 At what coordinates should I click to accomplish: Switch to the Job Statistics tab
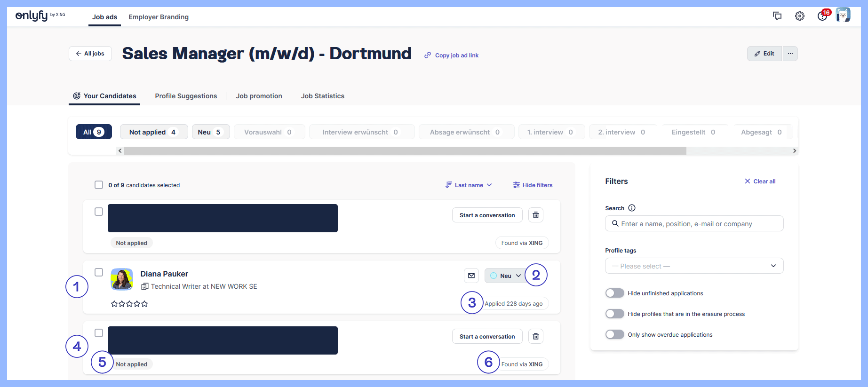coord(322,96)
